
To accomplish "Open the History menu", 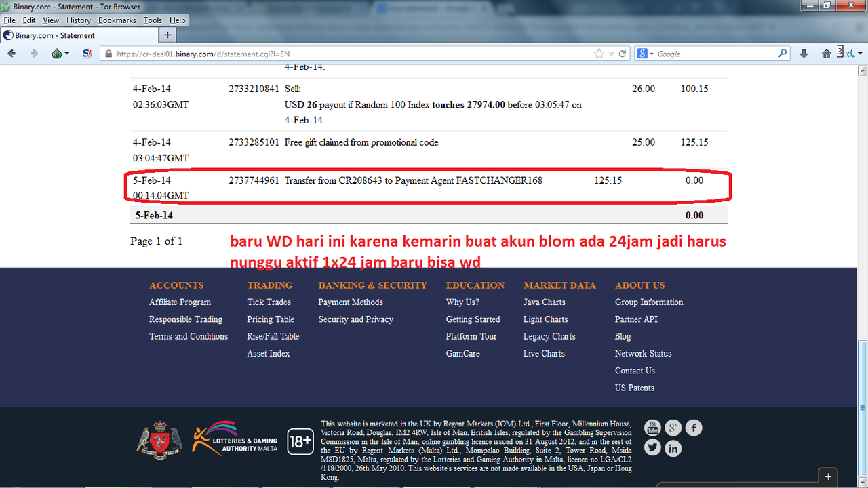I will tap(79, 20).
